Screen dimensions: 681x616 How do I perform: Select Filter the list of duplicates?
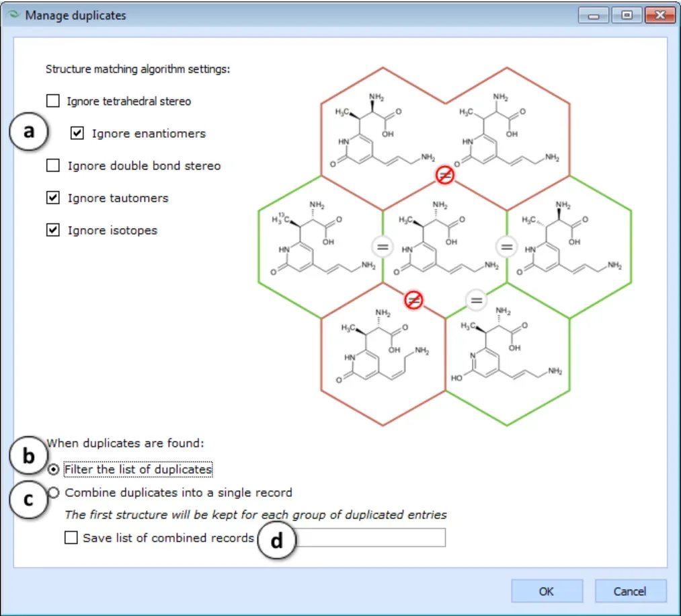(x=53, y=469)
